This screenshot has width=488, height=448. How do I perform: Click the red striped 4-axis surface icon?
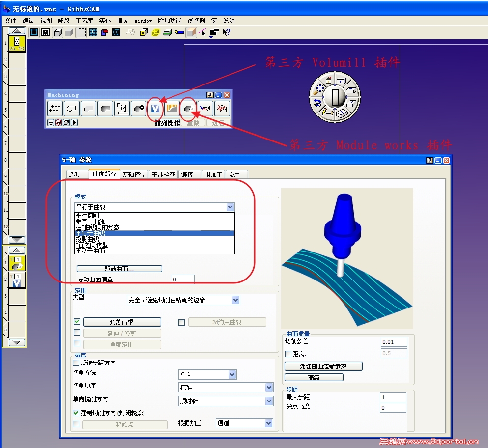(x=222, y=109)
